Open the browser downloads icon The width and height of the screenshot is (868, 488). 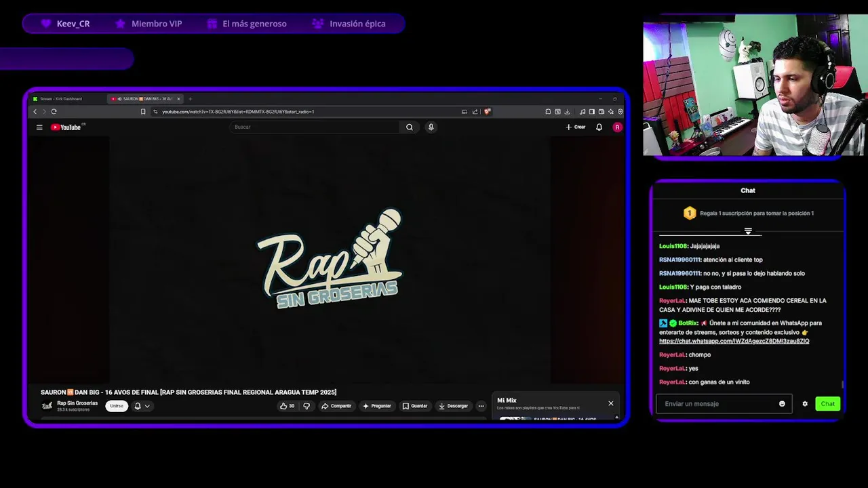(567, 112)
